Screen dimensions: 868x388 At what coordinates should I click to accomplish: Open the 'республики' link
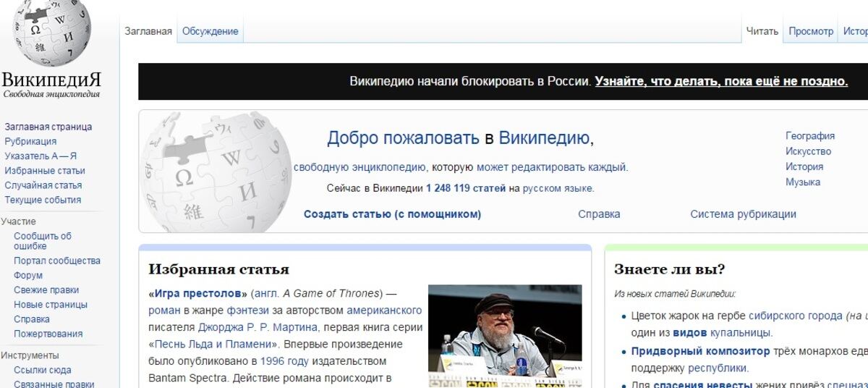[718, 368]
